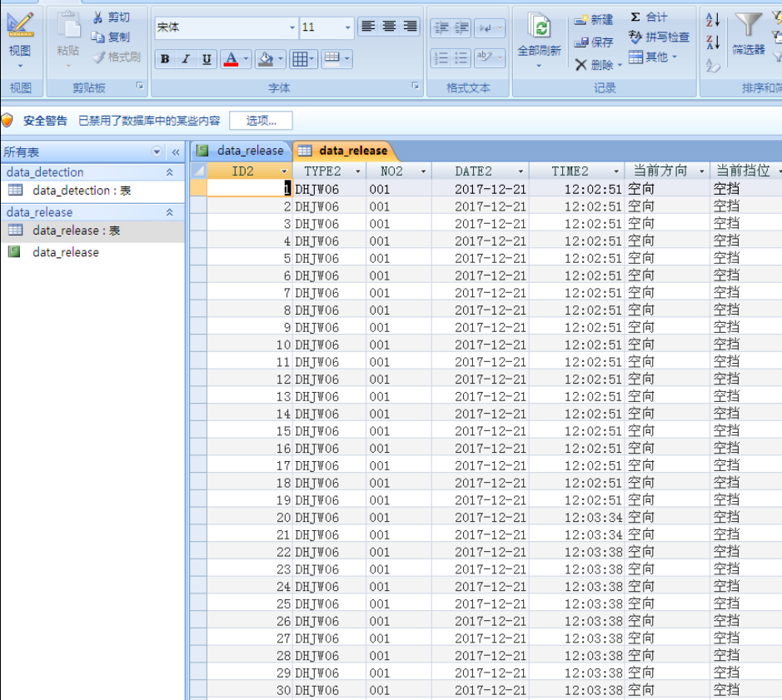Toggle bold formatting
Screen dimensions: 782x700
pos(165,59)
